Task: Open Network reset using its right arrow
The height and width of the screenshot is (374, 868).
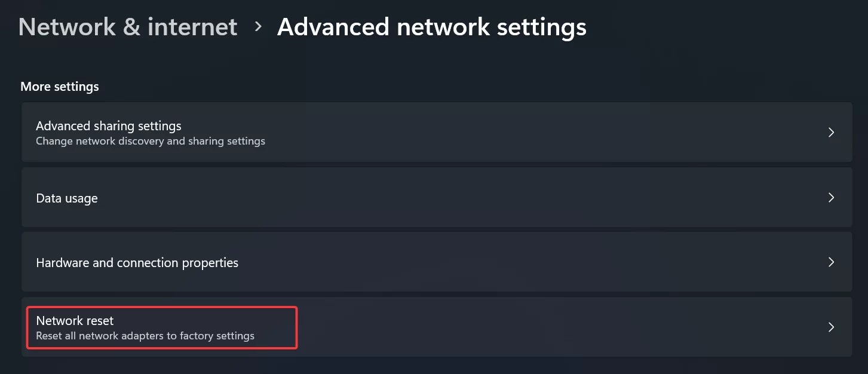Action: tap(831, 327)
